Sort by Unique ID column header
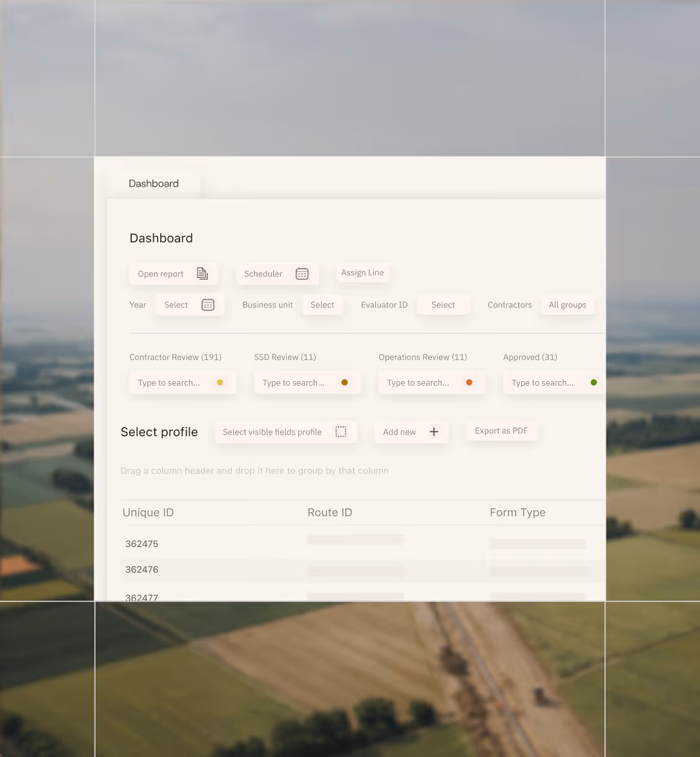 [149, 512]
